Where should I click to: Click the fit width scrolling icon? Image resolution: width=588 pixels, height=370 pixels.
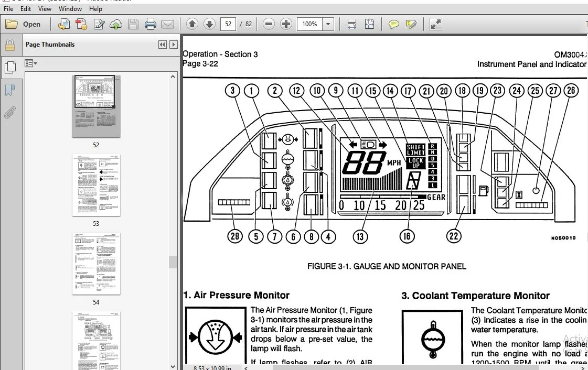[x=352, y=24]
